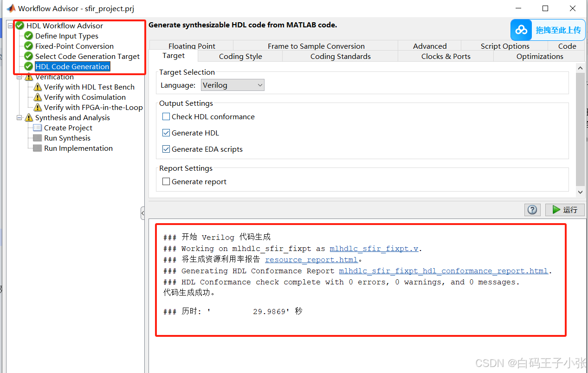Select Verify with HDL Test Bench
This screenshot has height=373, width=588.
pos(89,87)
